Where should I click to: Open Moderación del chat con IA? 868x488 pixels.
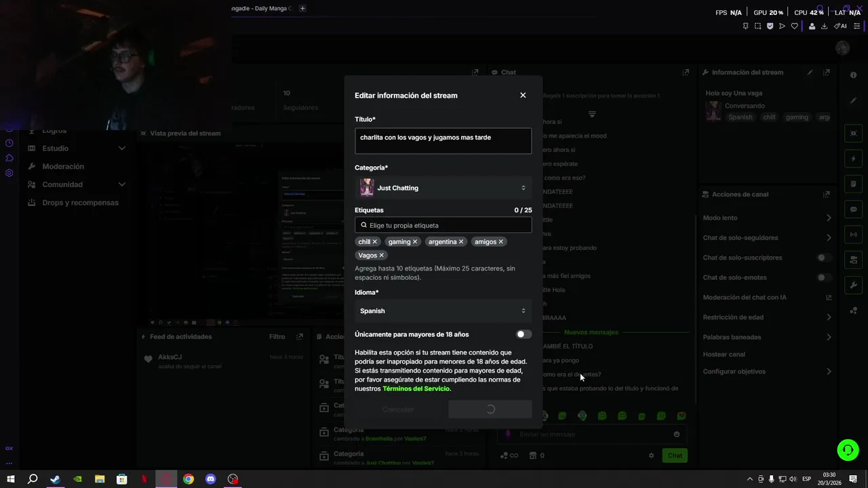(767, 298)
